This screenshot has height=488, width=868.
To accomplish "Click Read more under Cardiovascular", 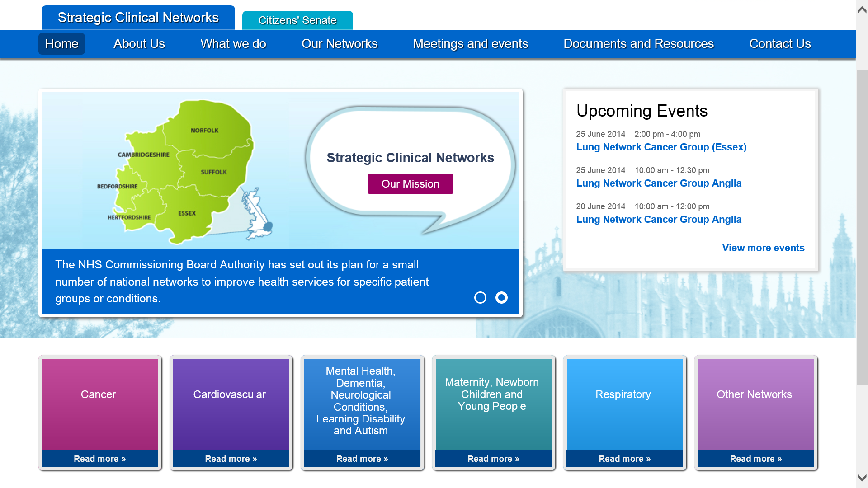I will click(231, 459).
